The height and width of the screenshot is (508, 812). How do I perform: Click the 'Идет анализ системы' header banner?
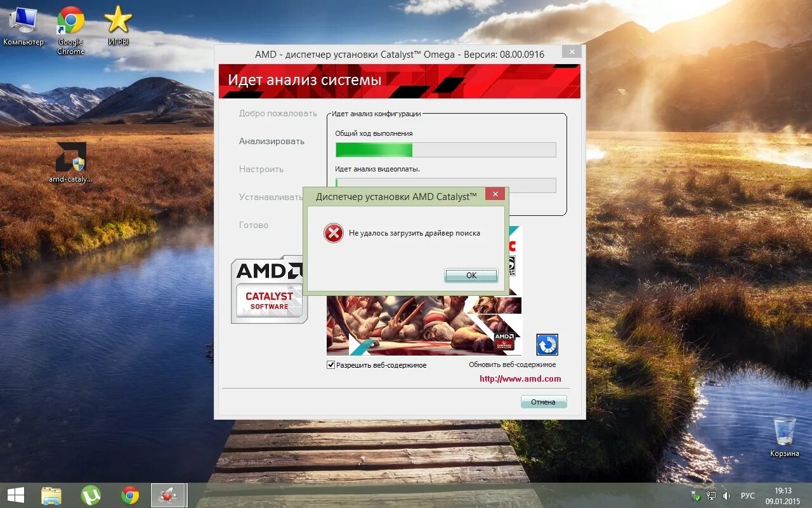(x=400, y=81)
